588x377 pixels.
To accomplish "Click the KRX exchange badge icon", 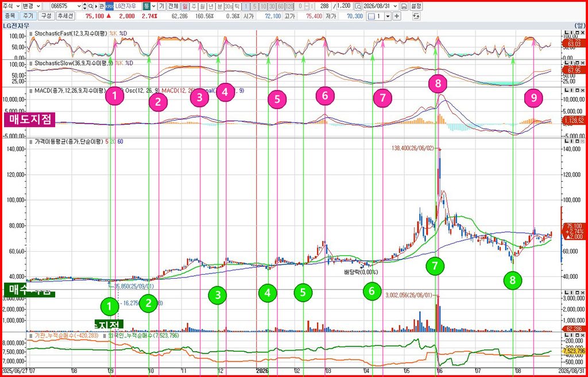I will 109,6.
